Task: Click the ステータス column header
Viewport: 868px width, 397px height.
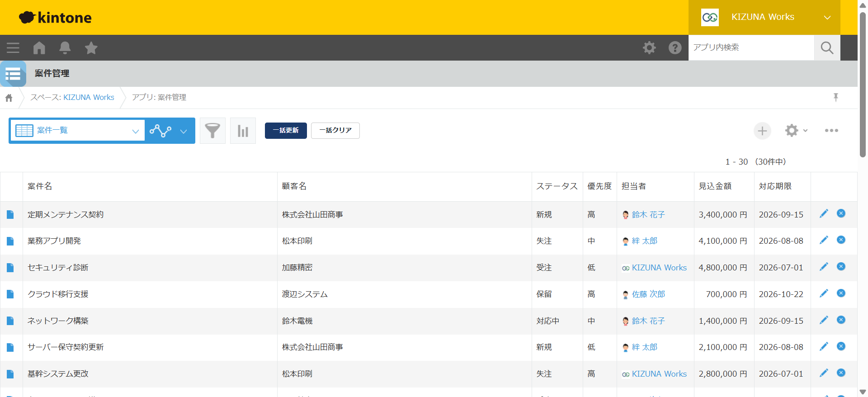Action: [557, 186]
